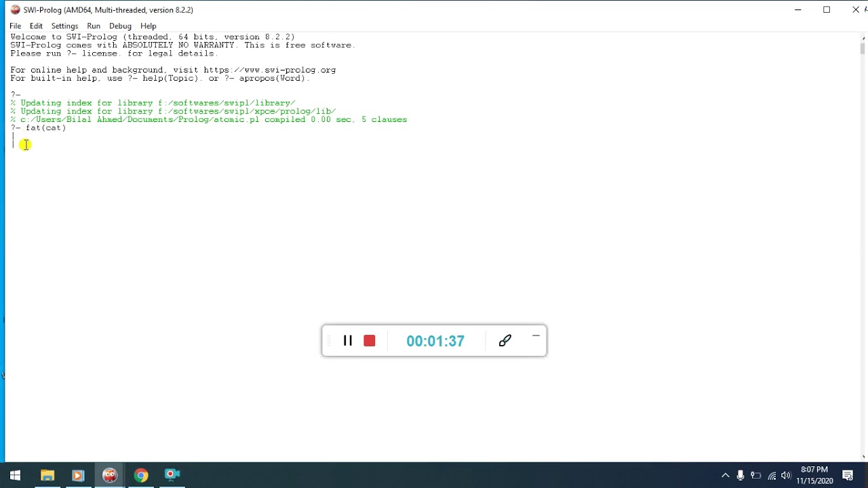Open the volume speaker tray icon

click(787, 476)
